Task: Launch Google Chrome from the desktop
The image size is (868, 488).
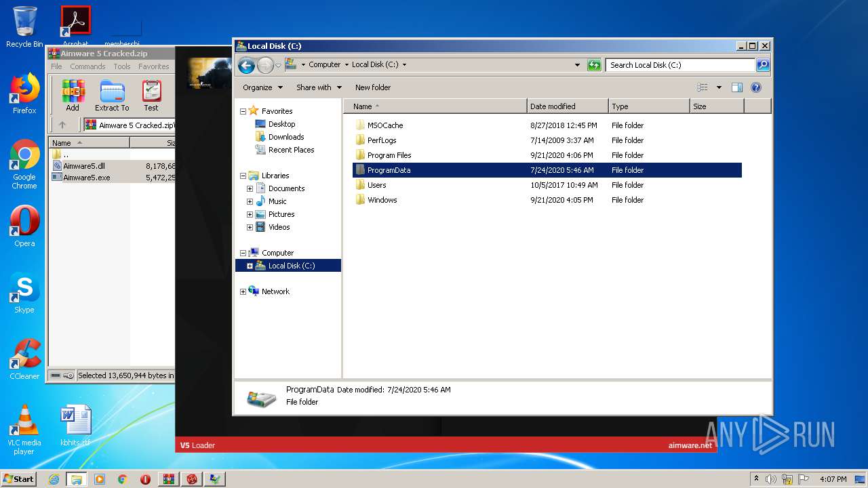Action: click(x=24, y=165)
